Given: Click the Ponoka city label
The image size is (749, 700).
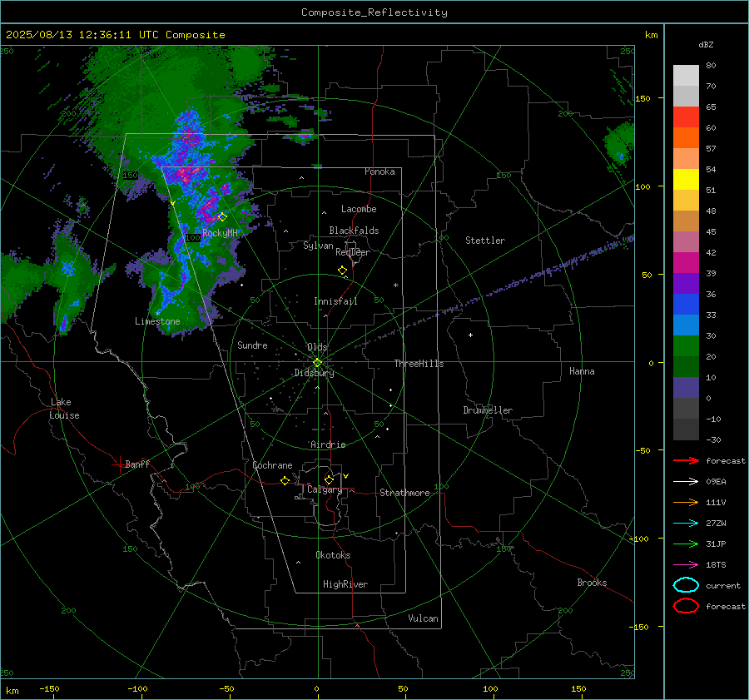Looking at the screenshot, I should [379, 171].
